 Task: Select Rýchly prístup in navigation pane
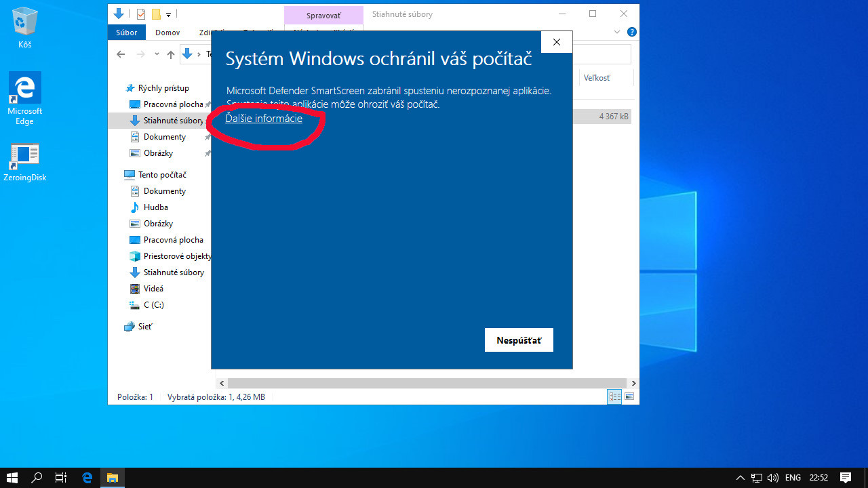pyautogui.click(x=163, y=88)
